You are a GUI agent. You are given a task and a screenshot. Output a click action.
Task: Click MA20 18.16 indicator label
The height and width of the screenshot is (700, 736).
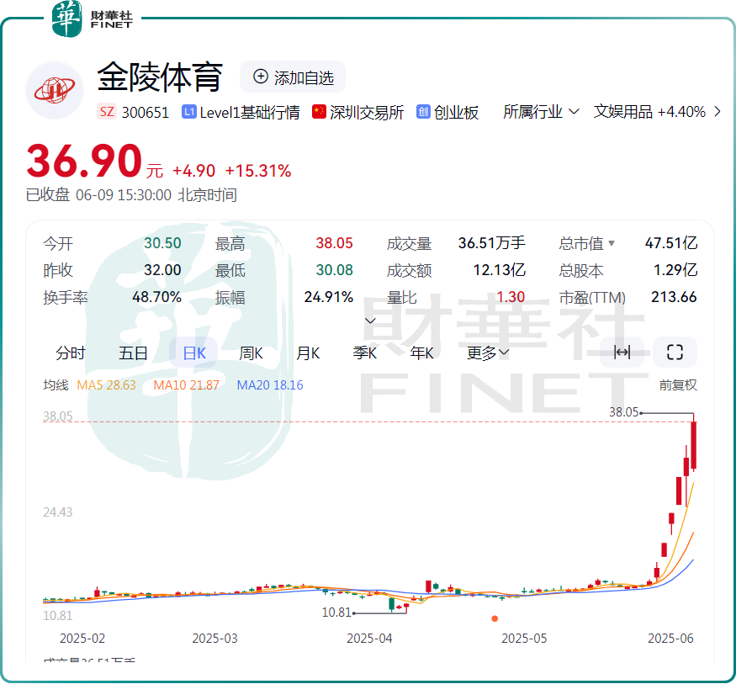pos(270,385)
